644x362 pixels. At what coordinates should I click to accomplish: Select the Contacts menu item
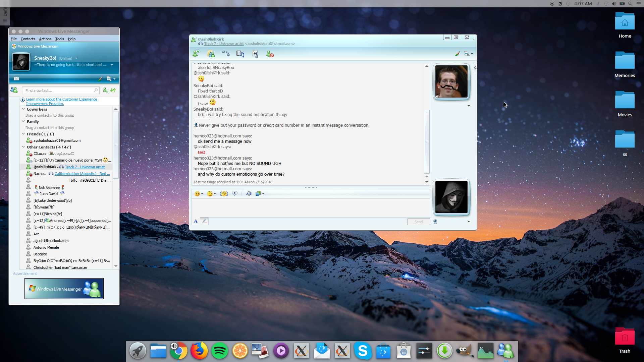click(x=28, y=39)
